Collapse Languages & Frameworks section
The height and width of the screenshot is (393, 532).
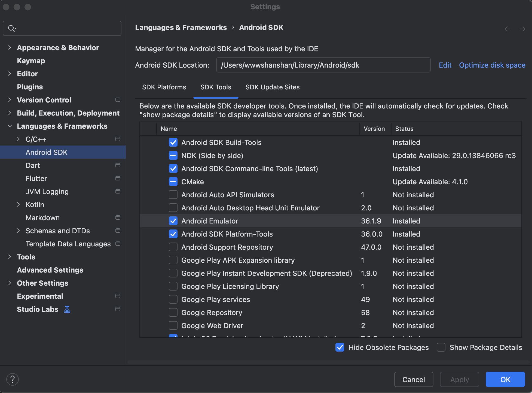(x=10, y=126)
